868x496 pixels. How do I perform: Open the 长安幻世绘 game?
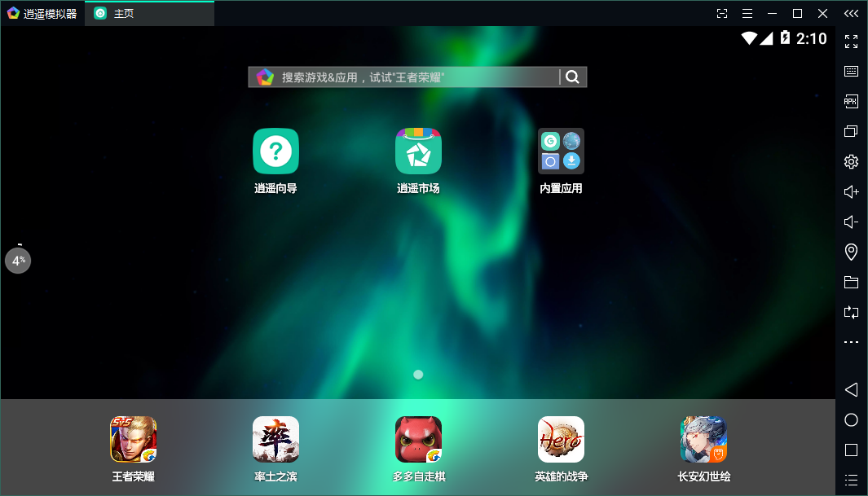coord(703,439)
